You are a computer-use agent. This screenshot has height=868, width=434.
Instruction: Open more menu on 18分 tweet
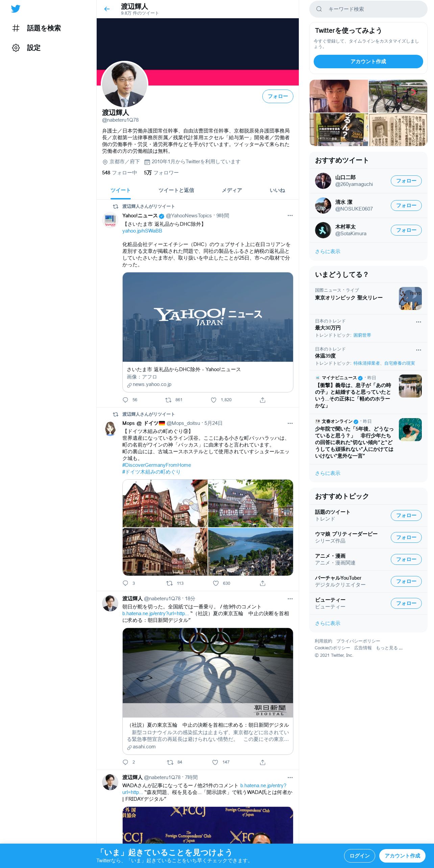click(290, 599)
